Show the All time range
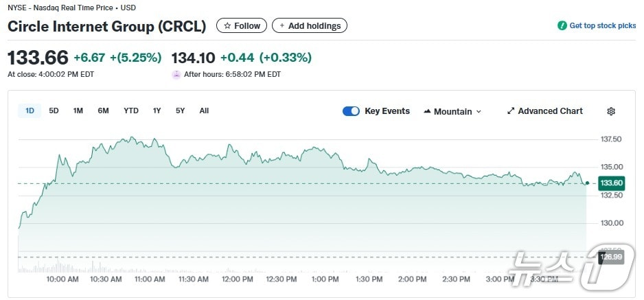This screenshot has height=300, width=644. [204, 111]
